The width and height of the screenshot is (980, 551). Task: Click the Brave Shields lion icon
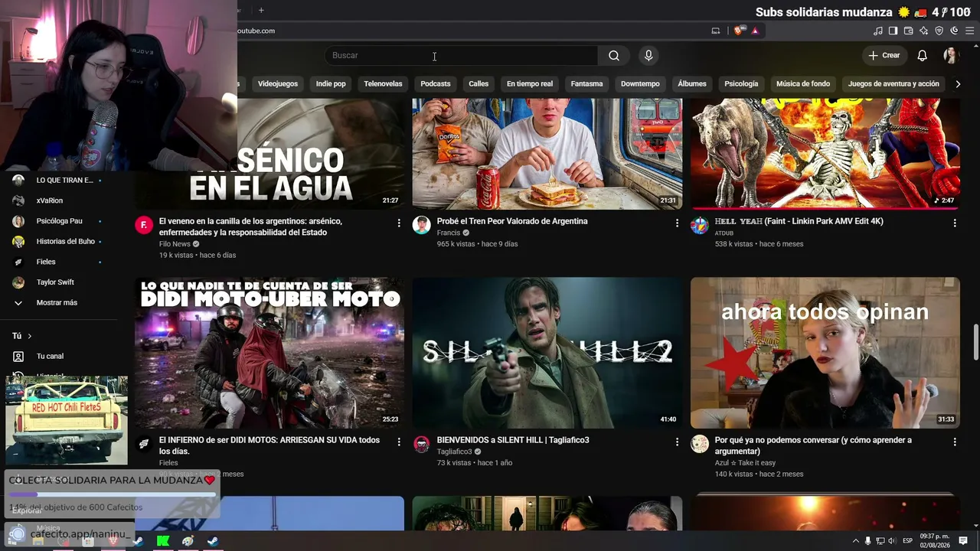tap(738, 31)
